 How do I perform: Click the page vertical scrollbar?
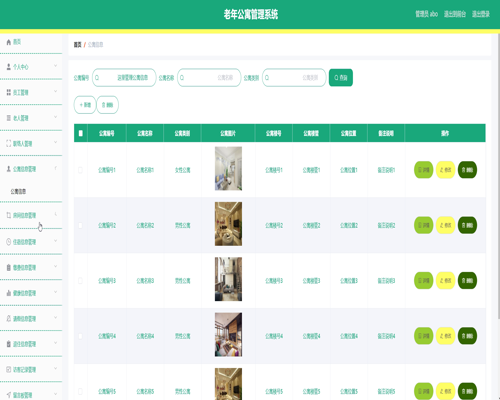[x=498, y=177]
